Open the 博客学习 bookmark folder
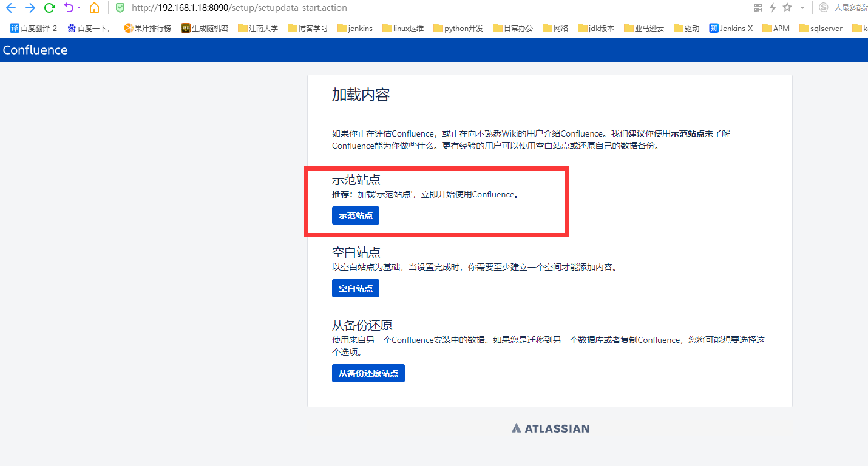Image resolution: width=868 pixels, height=466 pixels. click(308, 28)
